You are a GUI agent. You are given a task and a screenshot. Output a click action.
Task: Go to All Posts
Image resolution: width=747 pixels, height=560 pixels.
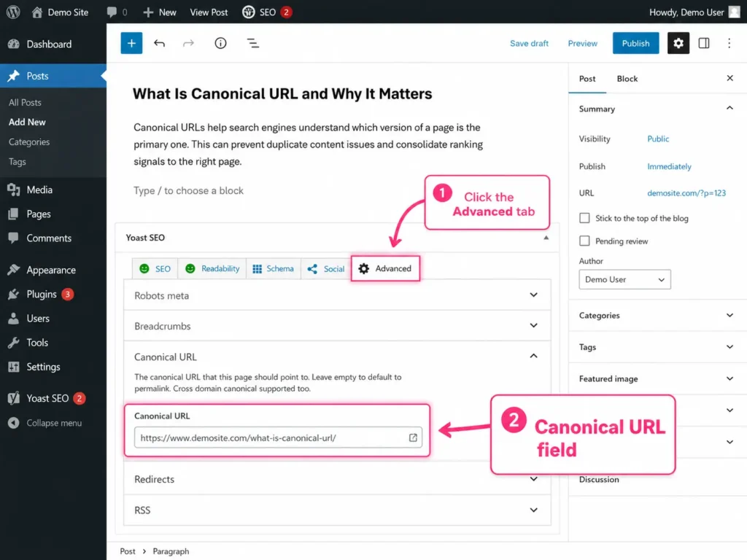pyautogui.click(x=26, y=102)
